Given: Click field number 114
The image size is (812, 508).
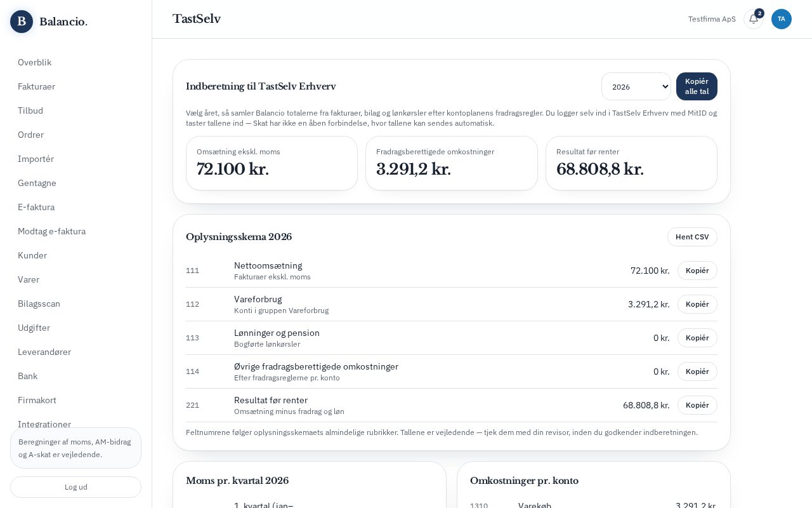Looking at the screenshot, I should (192, 371).
